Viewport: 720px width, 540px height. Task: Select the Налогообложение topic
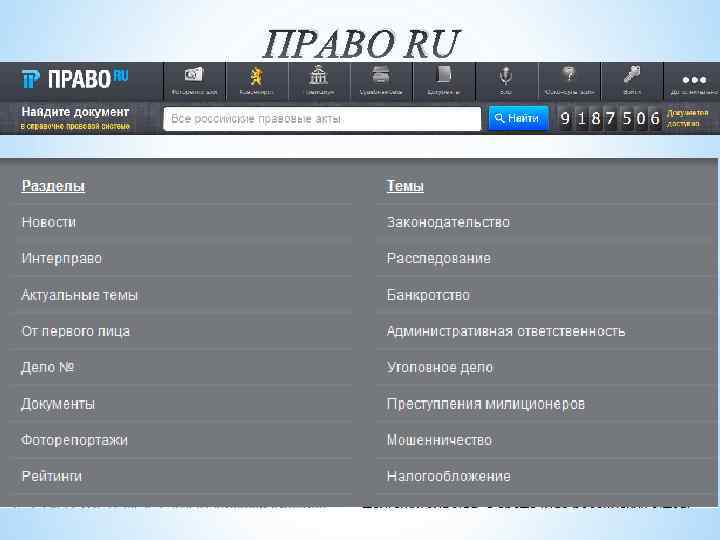[449, 476]
